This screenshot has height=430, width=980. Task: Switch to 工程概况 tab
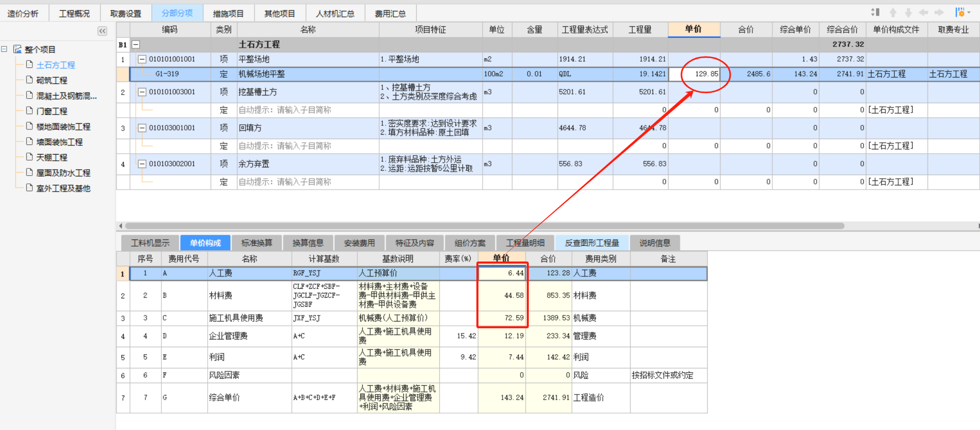point(75,13)
